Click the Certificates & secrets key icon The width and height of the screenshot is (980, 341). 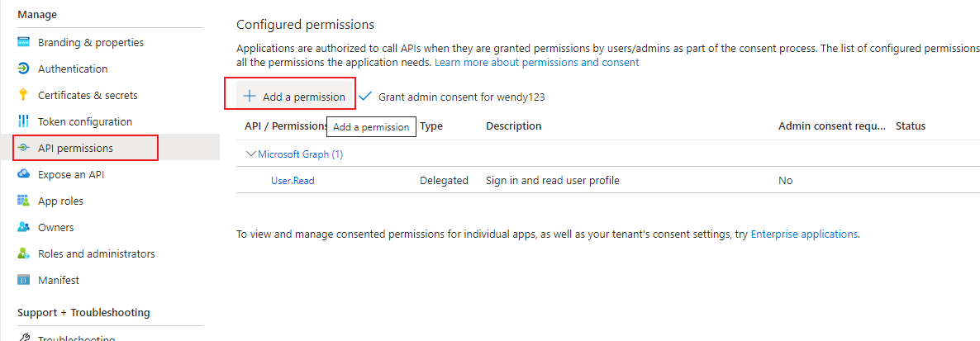(x=24, y=95)
